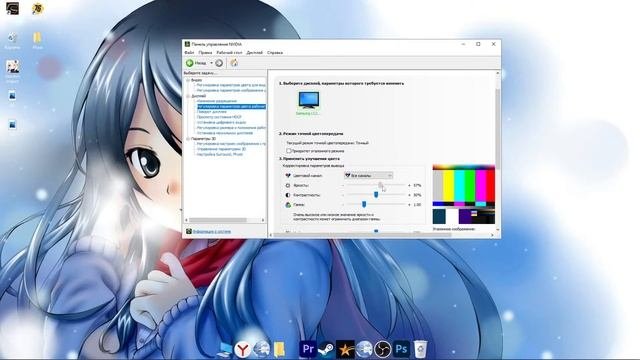This screenshot has width=640, height=360.
Task: Open the yellow 76 game shortcut on desktop
Action: coord(38,9)
